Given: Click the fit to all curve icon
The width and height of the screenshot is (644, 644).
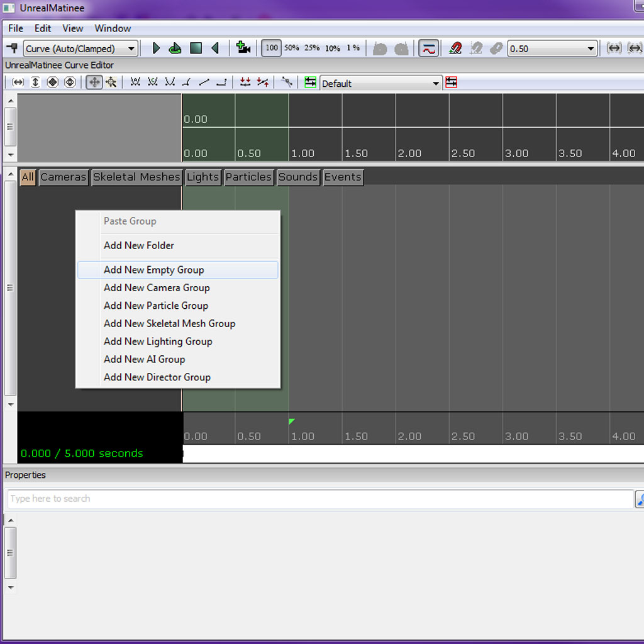Looking at the screenshot, I should tap(53, 82).
